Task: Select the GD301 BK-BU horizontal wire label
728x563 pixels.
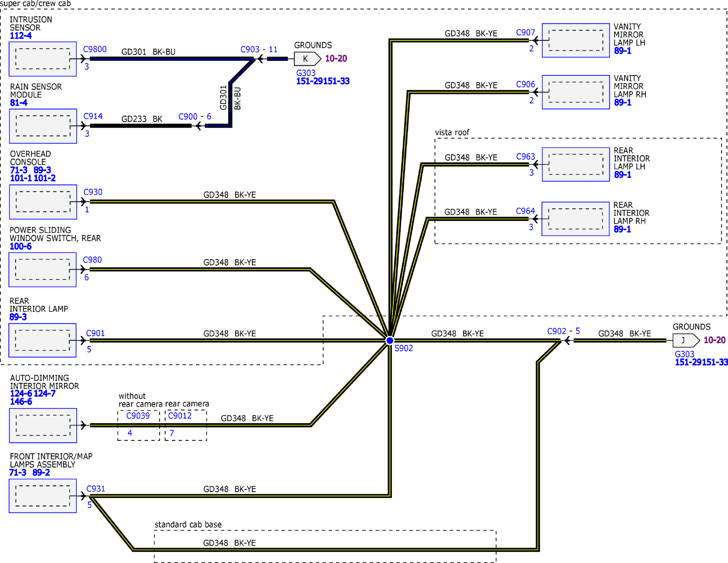Action: pyautogui.click(x=148, y=52)
